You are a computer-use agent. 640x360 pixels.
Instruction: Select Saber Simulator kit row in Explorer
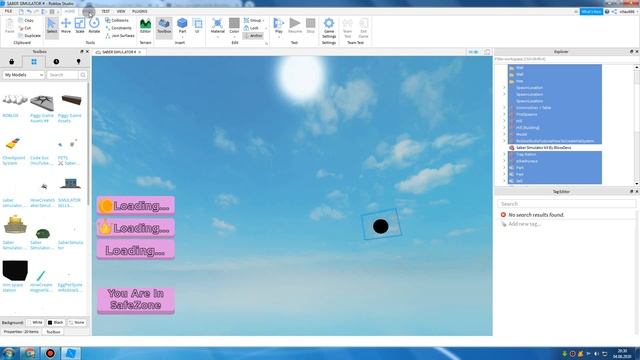[x=543, y=148]
